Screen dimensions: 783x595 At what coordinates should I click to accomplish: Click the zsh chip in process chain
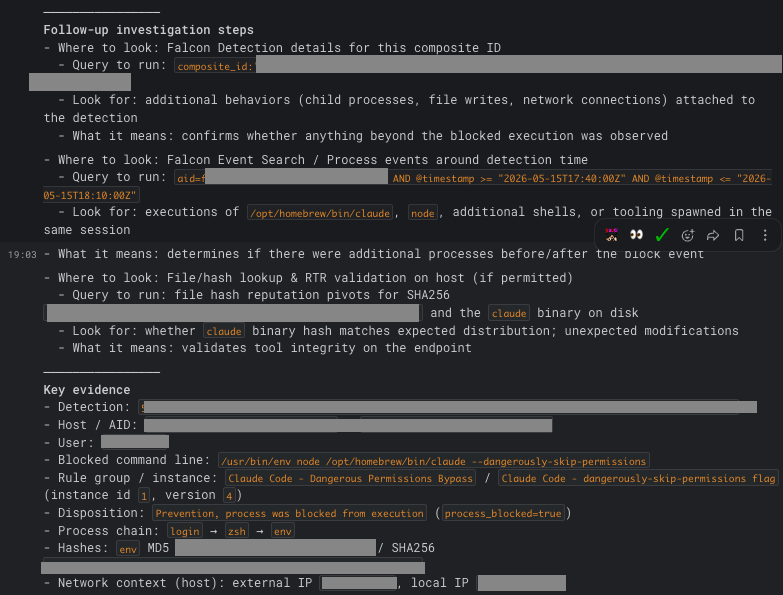[237, 531]
